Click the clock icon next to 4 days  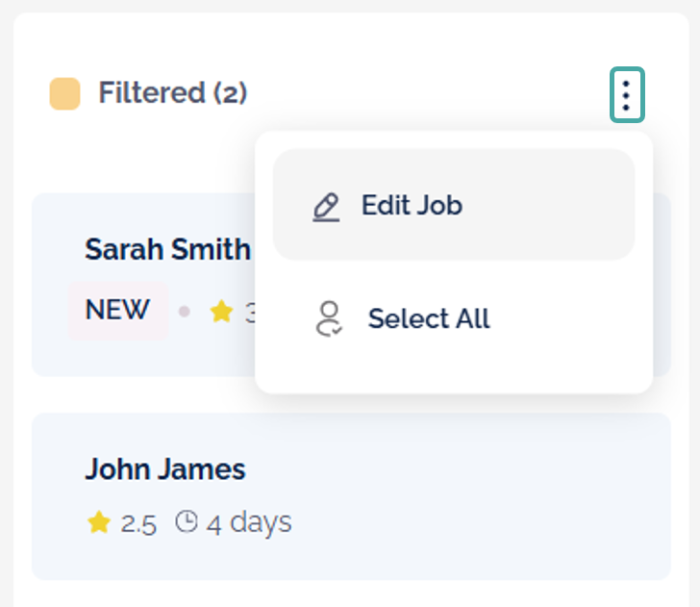tap(187, 522)
